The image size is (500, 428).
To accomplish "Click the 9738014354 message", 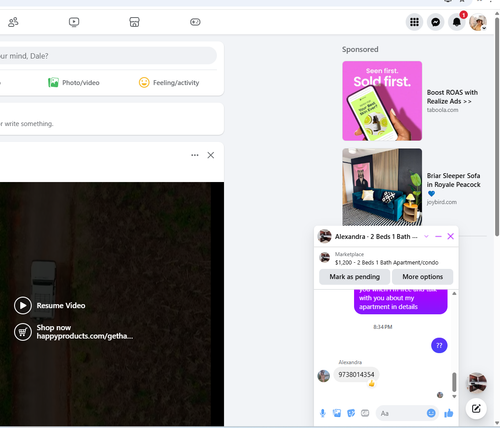I will pos(356,375).
